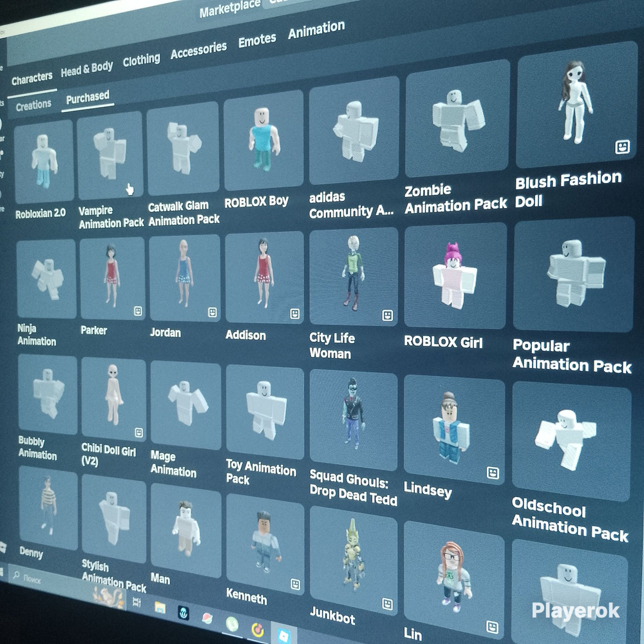Select the adidas Community Animation thumbnail
644x644 pixels.
pos(354,131)
